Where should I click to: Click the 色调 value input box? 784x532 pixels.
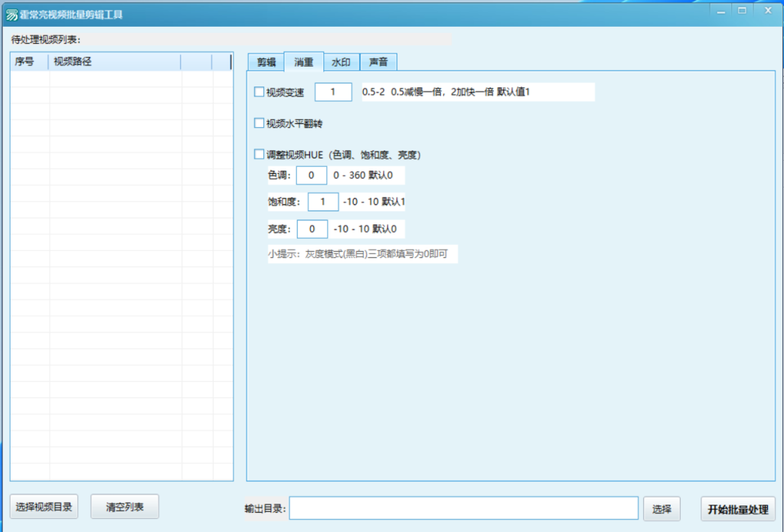click(311, 175)
